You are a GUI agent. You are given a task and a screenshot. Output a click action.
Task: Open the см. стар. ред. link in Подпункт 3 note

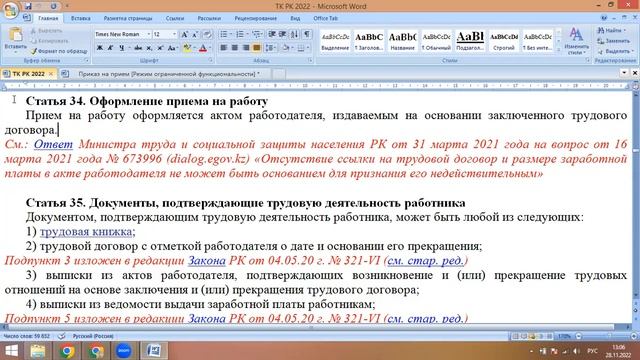click(x=425, y=260)
